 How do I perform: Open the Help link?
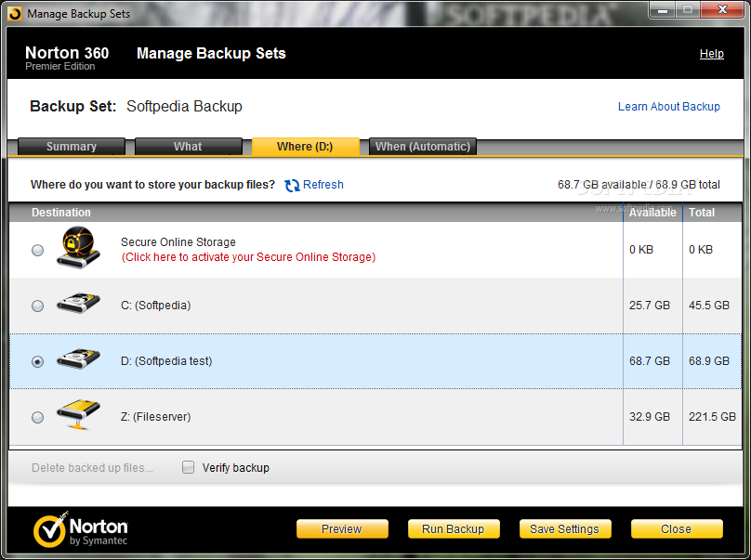coord(711,54)
